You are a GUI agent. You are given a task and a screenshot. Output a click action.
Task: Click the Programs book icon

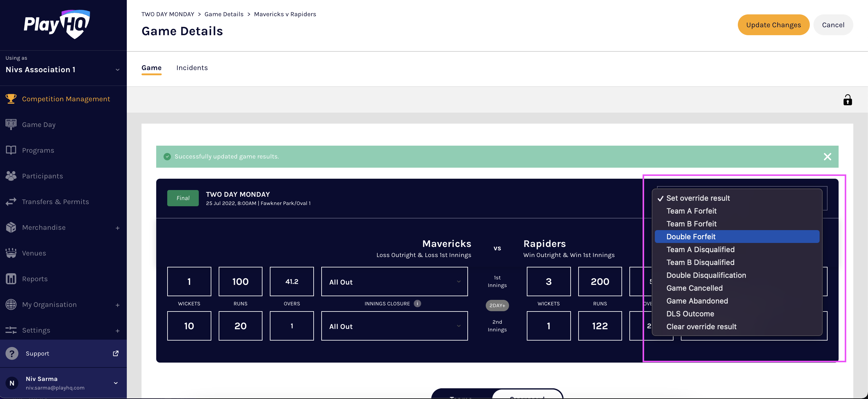pyautogui.click(x=11, y=150)
